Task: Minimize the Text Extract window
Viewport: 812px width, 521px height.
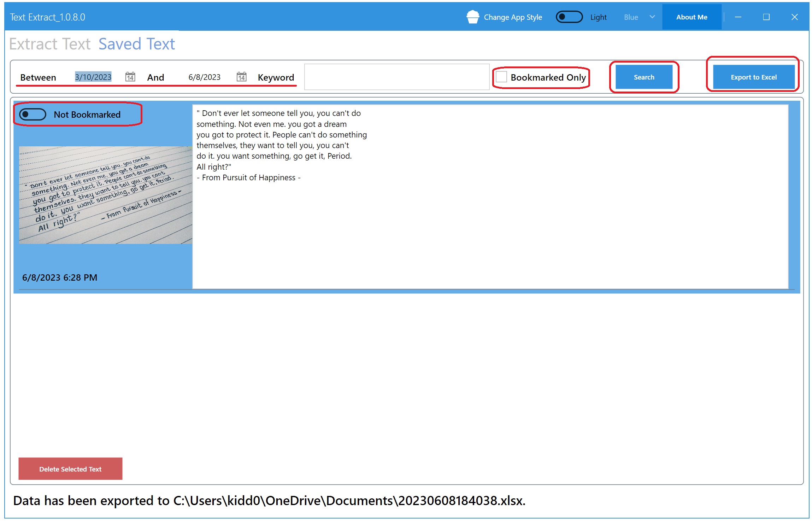Action: point(738,17)
